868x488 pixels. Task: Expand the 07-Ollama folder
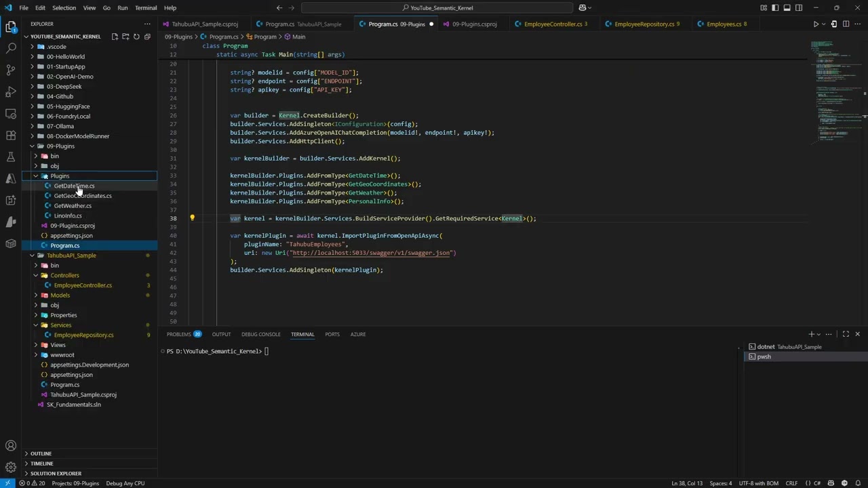(32, 126)
